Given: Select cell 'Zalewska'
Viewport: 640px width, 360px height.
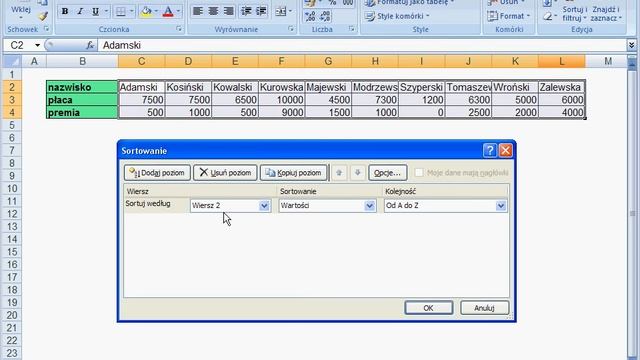Looking at the screenshot, I should [x=562, y=87].
